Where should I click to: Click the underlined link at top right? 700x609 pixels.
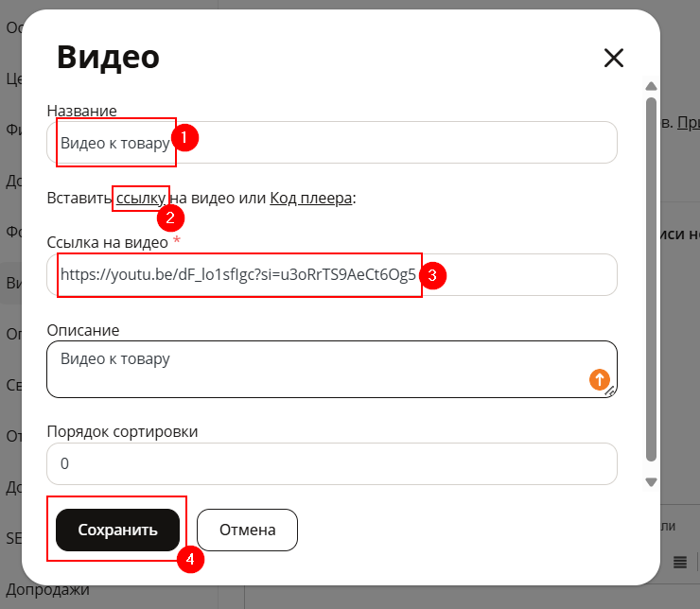coord(689,122)
